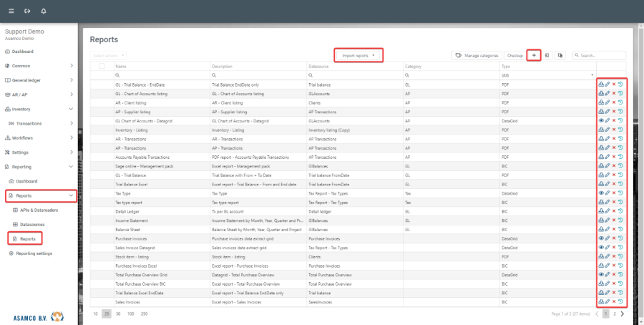The height and width of the screenshot is (325, 644).
Task: Click the Search field above the table
Action: 600,55
